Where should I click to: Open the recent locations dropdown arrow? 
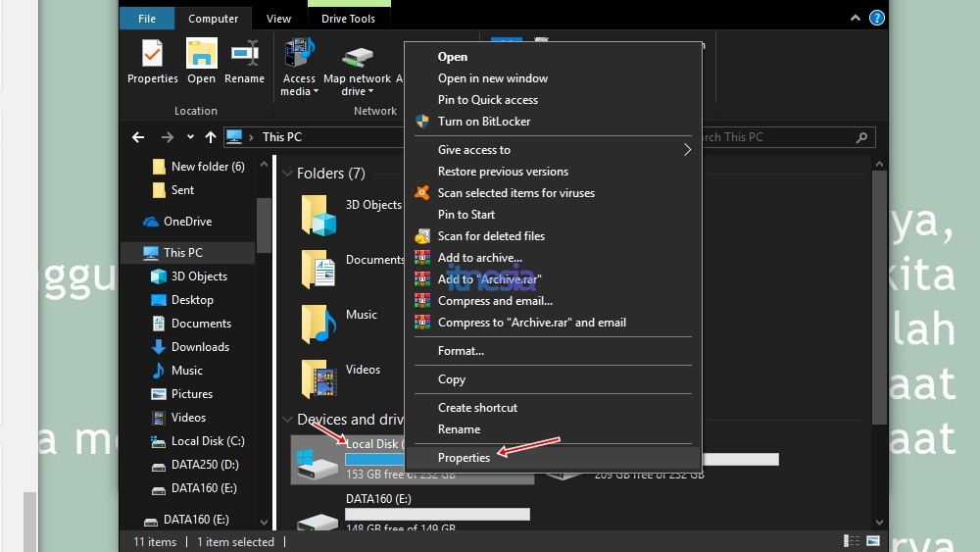[190, 137]
